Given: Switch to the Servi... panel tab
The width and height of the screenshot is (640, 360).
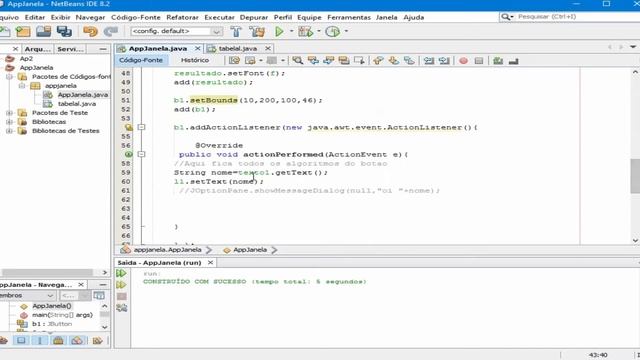Looking at the screenshot, I should coord(71,49).
